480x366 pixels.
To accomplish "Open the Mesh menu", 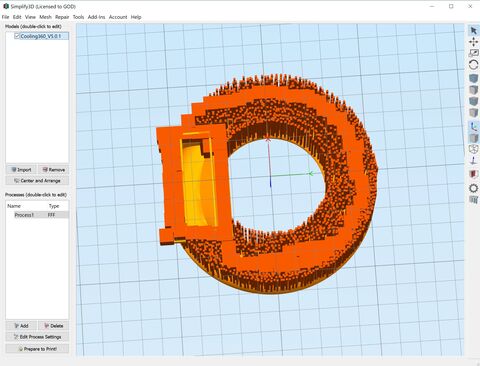I will pos(45,17).
